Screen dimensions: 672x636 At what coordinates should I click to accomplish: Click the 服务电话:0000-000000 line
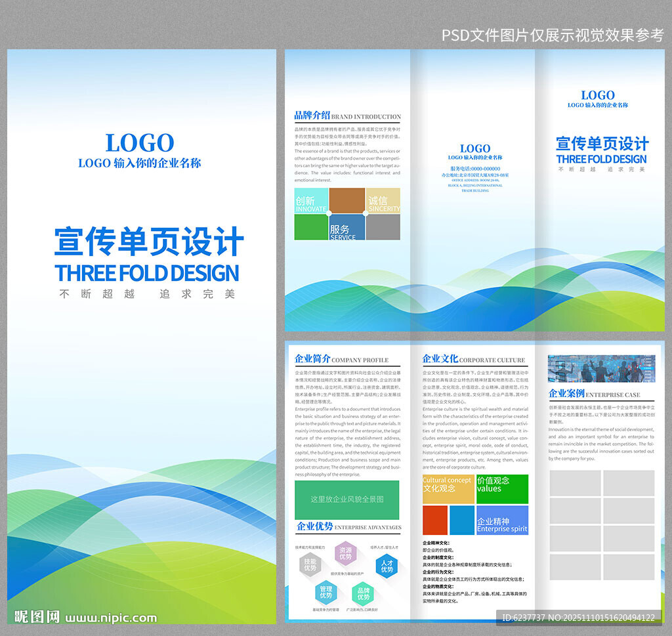475,169
